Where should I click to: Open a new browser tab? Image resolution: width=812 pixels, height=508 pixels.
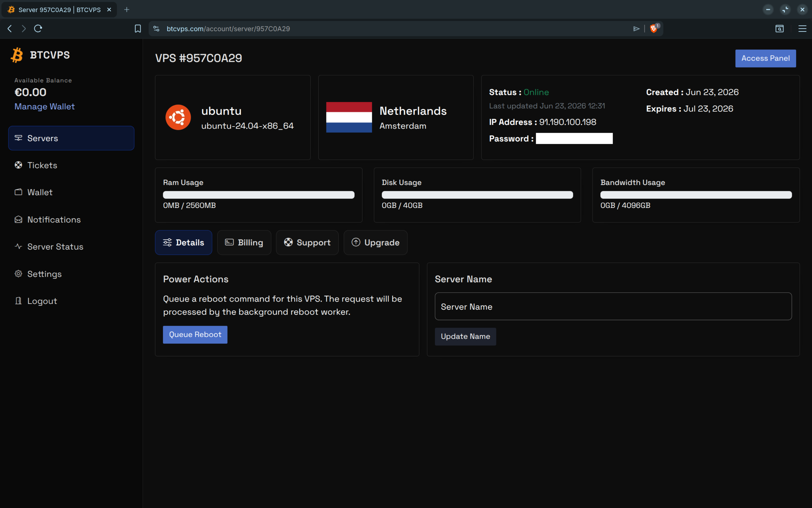(127, 10)
